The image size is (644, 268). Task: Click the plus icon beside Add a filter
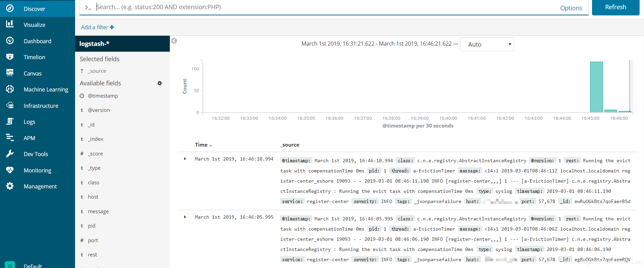pos(112,27)
